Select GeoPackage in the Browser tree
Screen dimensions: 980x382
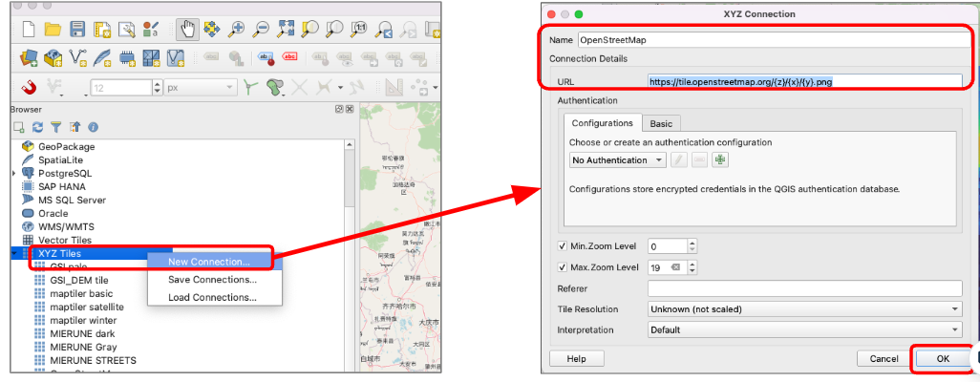(x=66, y=146)
